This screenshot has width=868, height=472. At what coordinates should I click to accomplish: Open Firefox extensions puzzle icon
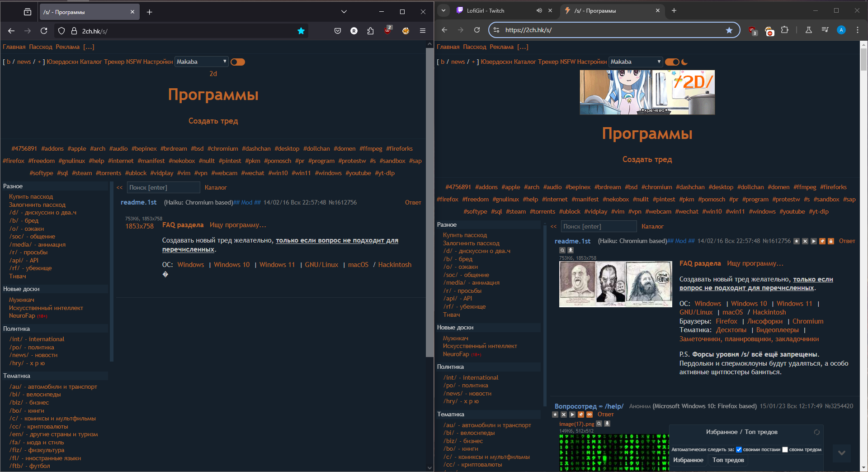[371, 31]
